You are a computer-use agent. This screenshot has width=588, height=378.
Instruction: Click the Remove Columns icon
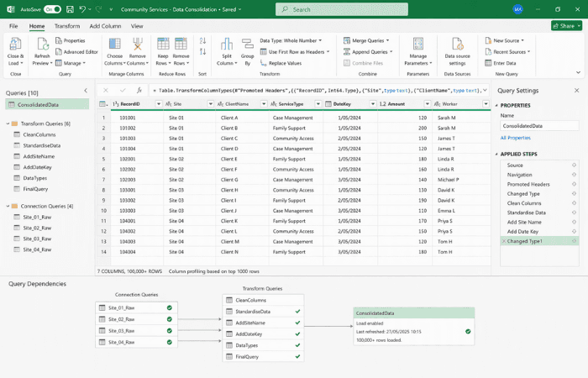(x=138, y=44)
